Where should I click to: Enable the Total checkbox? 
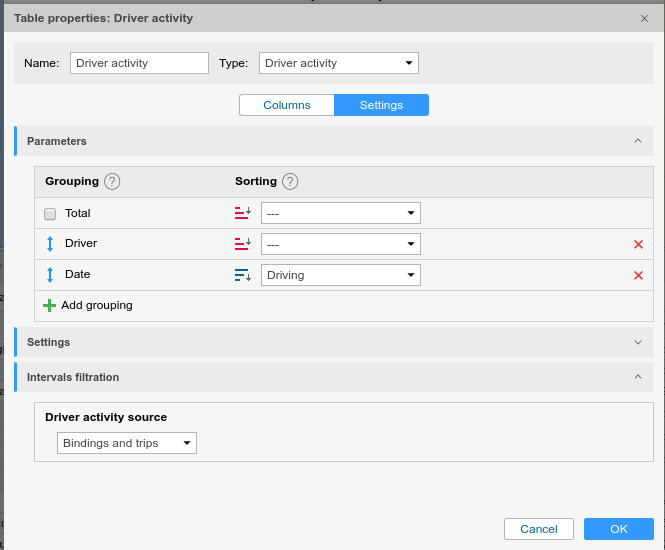50,214
